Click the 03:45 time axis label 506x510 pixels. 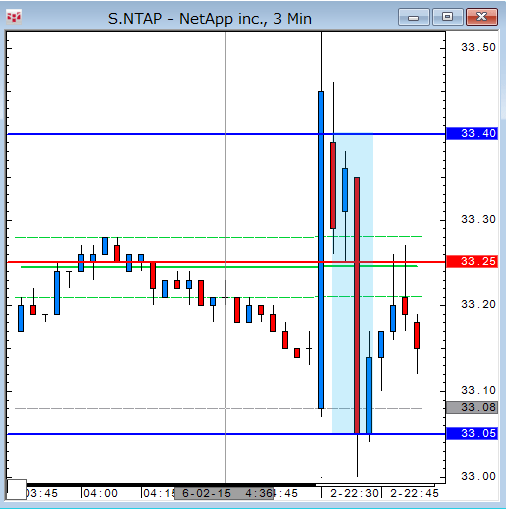pyautogui.click(x=42, y=493)
